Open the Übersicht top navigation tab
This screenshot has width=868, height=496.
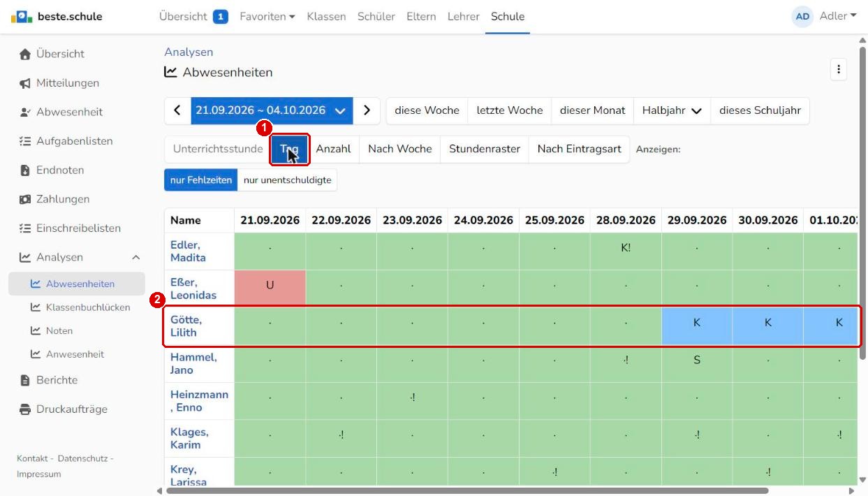pyautogui.click(x=182, y=16)
